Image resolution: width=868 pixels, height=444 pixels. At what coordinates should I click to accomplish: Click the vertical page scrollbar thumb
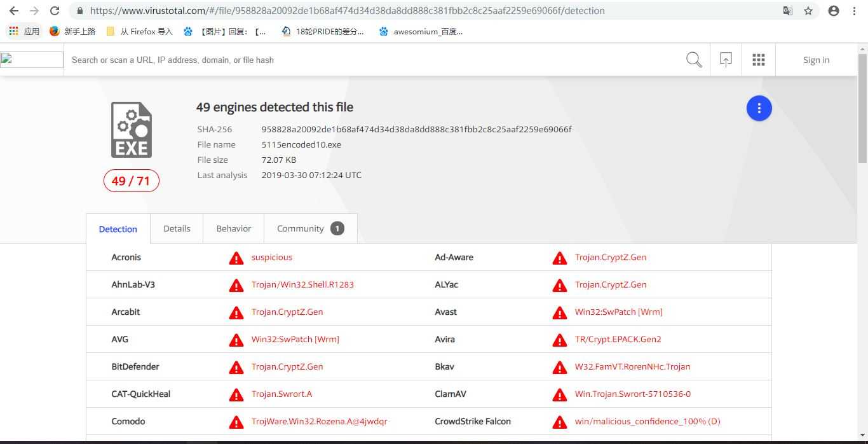(862, 108)
